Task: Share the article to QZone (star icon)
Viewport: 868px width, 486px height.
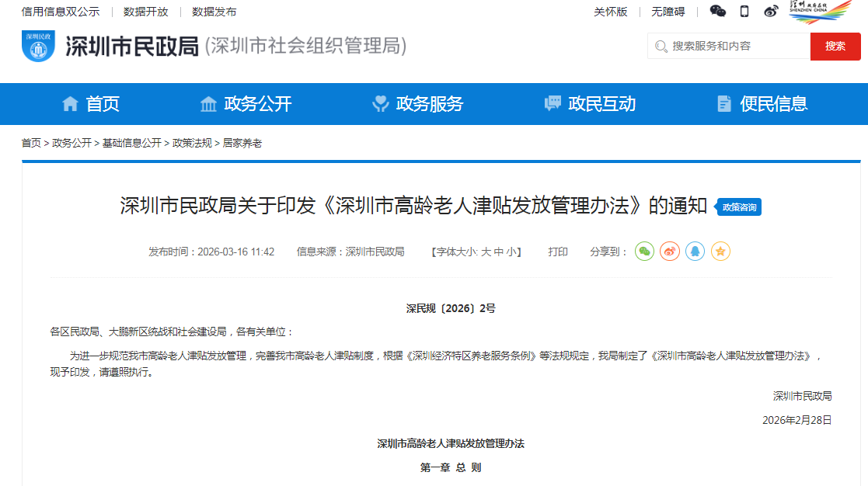Action: (720, 252)
